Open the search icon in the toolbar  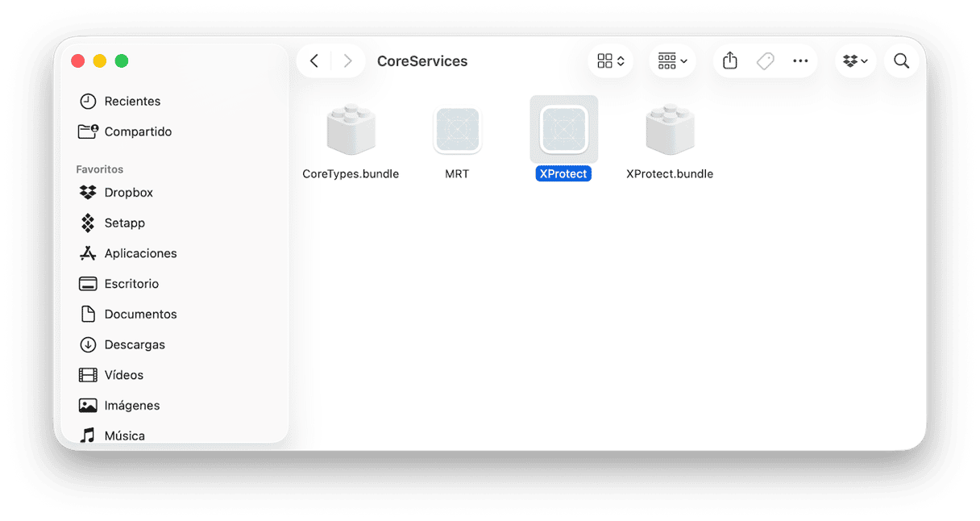901,60
